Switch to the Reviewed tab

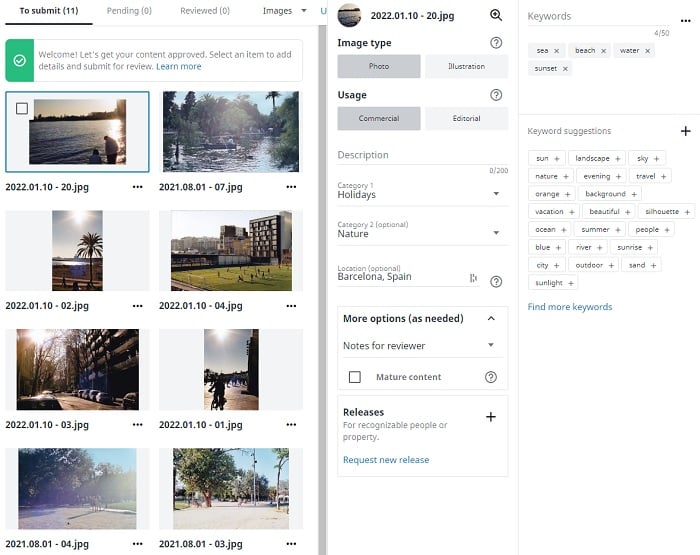pyautogui.click(x=204, y=11)
